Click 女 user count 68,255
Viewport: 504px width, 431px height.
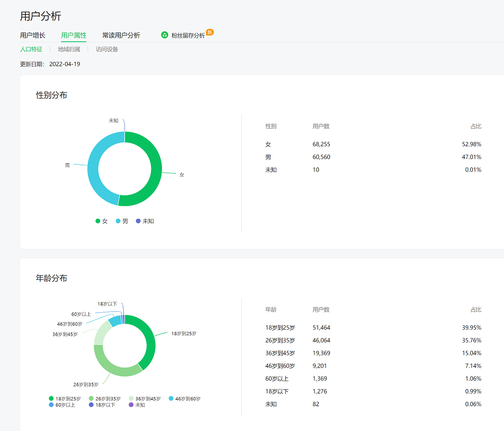click(321, 145)
